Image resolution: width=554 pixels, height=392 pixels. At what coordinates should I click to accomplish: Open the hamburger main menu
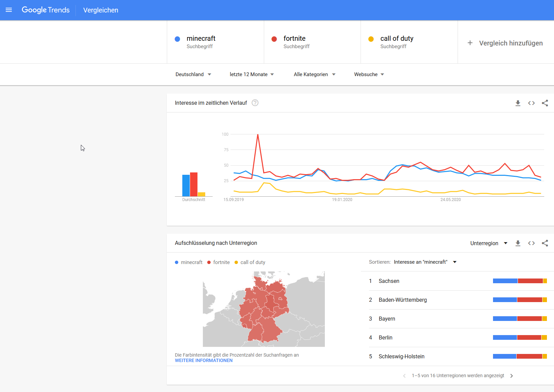coord(9,10)
